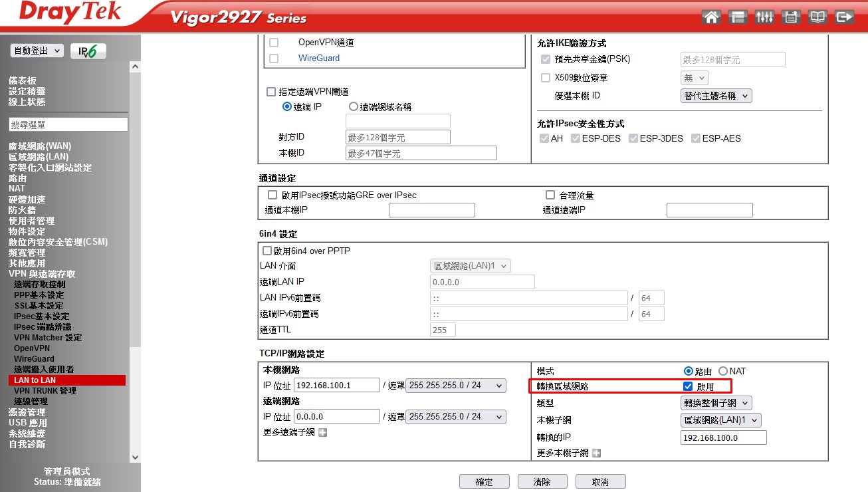Viewport: 868px width, 492px height.
Task: Click the IPv6 icon button
Action: pos(88,51)
